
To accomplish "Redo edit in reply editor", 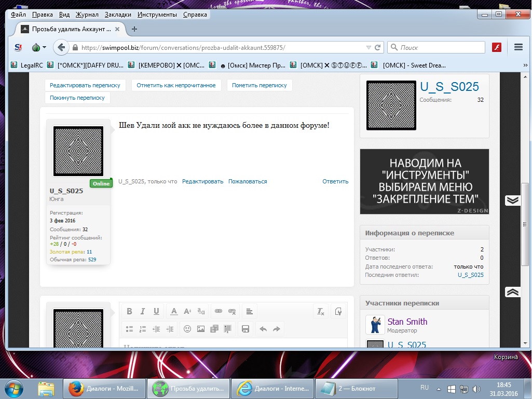I will (x=277, y=329).
